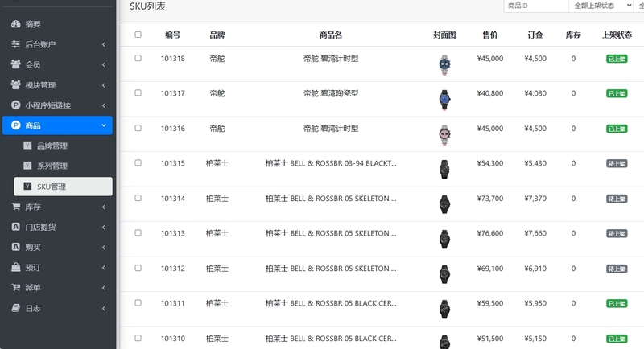
Task: Click the 已上架 badge for SKU 101317
Action: click(617, 93)
